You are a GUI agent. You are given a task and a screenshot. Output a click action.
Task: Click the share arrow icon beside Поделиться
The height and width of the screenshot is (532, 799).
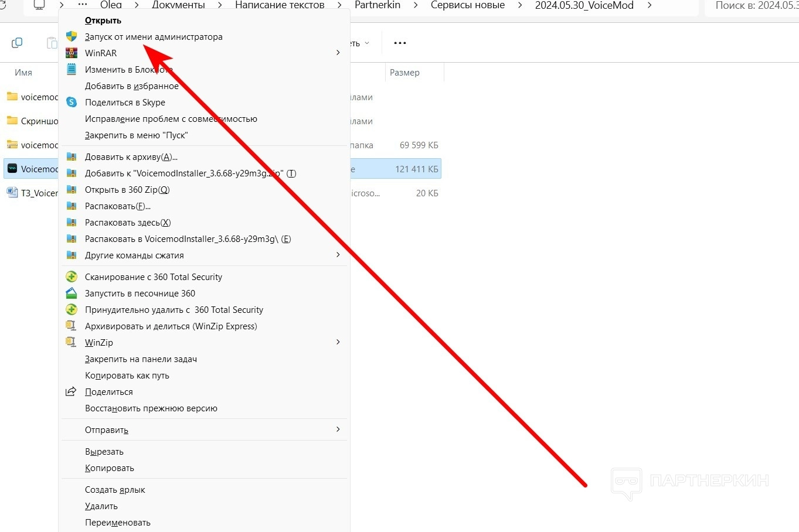pos(71,391)
